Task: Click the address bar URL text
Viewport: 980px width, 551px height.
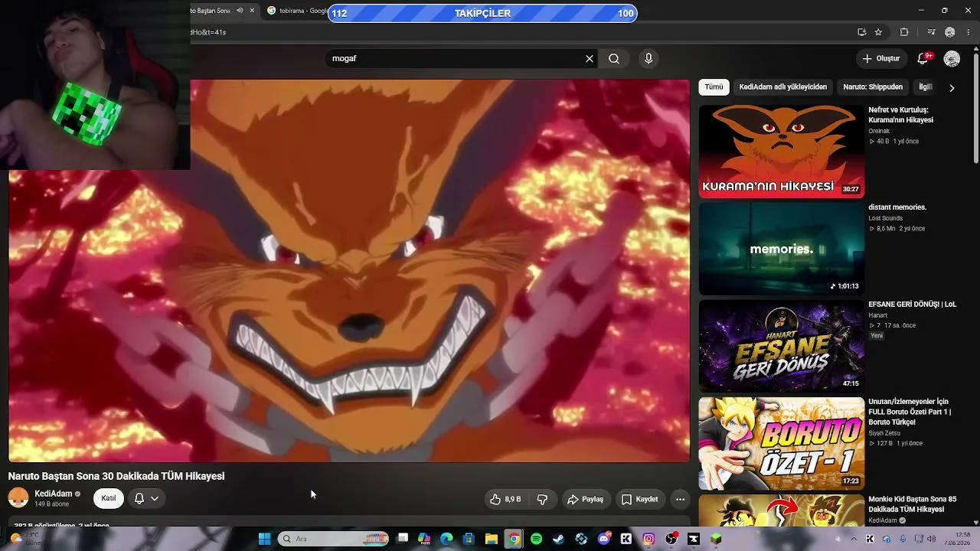Action: [x=208, y=32]
